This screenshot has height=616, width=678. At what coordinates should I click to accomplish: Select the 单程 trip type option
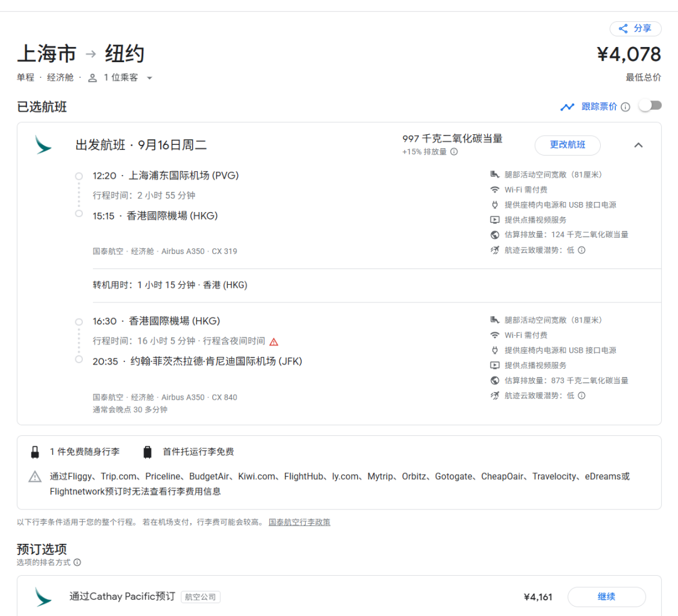[26, 78]
